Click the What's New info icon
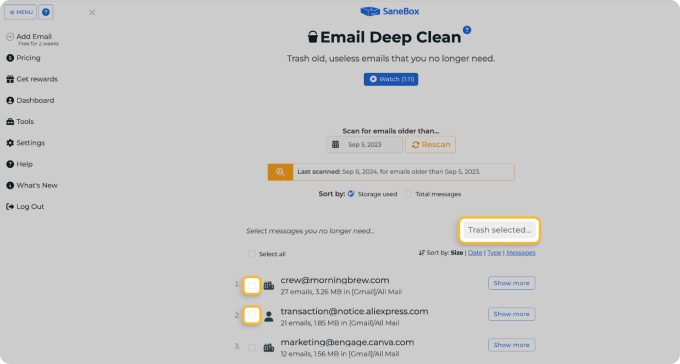This screenshot has height=364, width=680. tap(10, 185)
